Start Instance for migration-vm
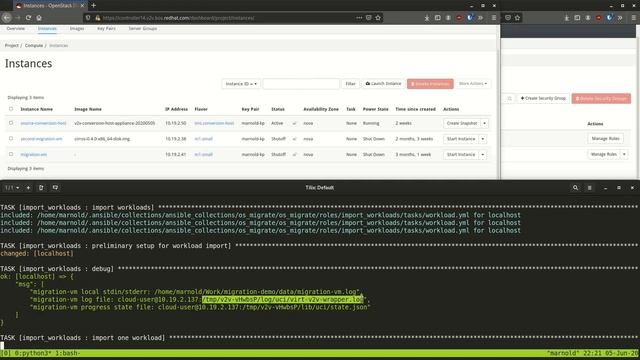Screen dimensions: 640x360 461,155
